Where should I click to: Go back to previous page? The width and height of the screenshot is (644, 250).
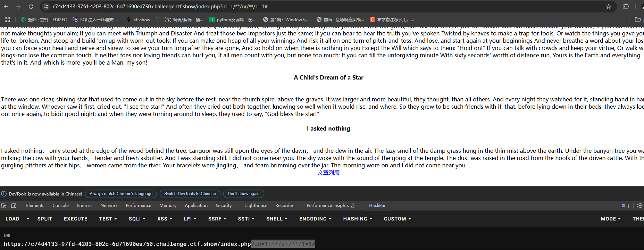(x=6, y=7)
